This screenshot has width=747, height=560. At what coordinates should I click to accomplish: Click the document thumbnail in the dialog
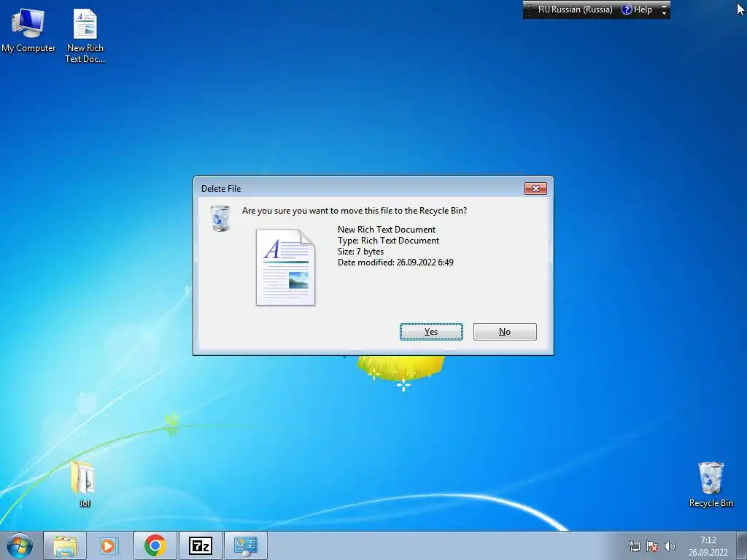pos(286,267)
